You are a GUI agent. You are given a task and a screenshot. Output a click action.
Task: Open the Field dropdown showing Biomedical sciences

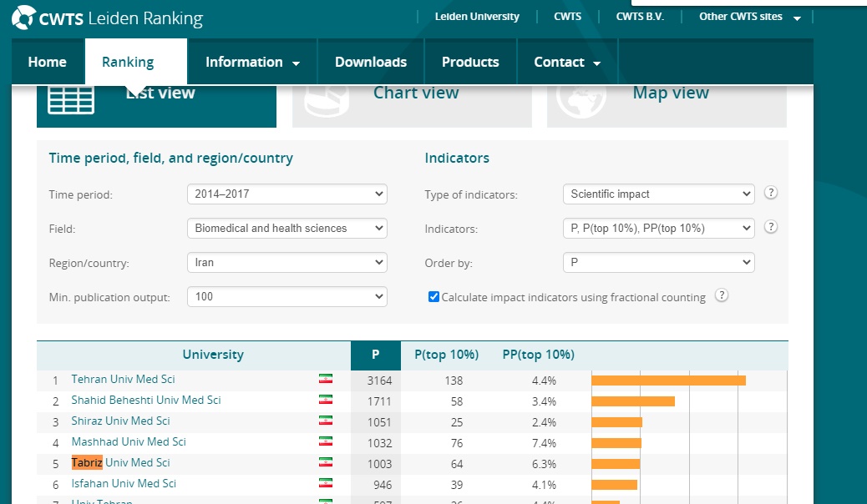(x=286, y=228)
